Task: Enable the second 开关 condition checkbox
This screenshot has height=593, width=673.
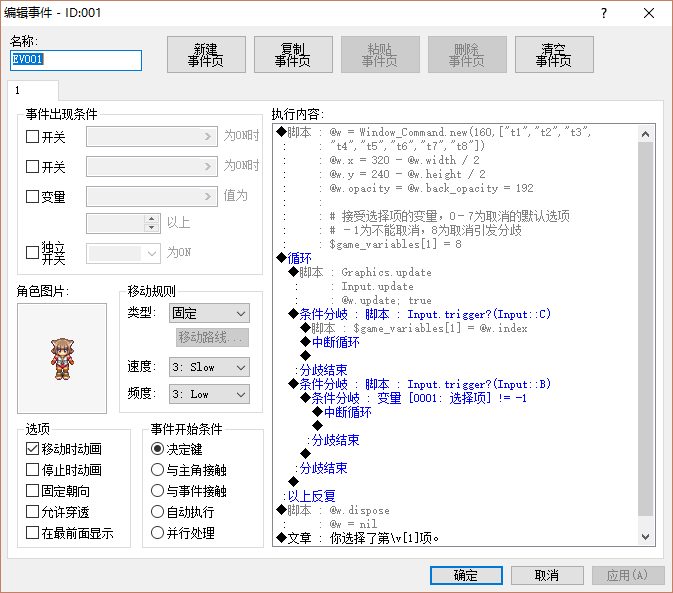Action: [33, 166]
